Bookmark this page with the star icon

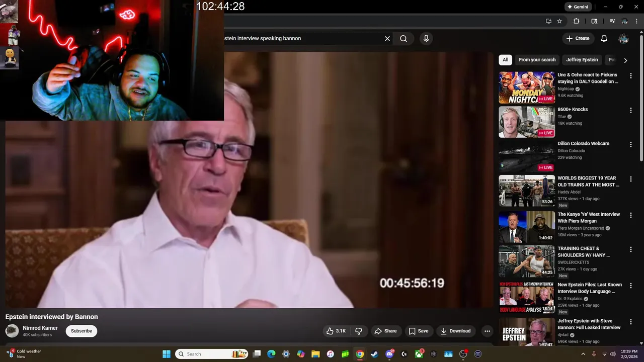tap(559, 21)
